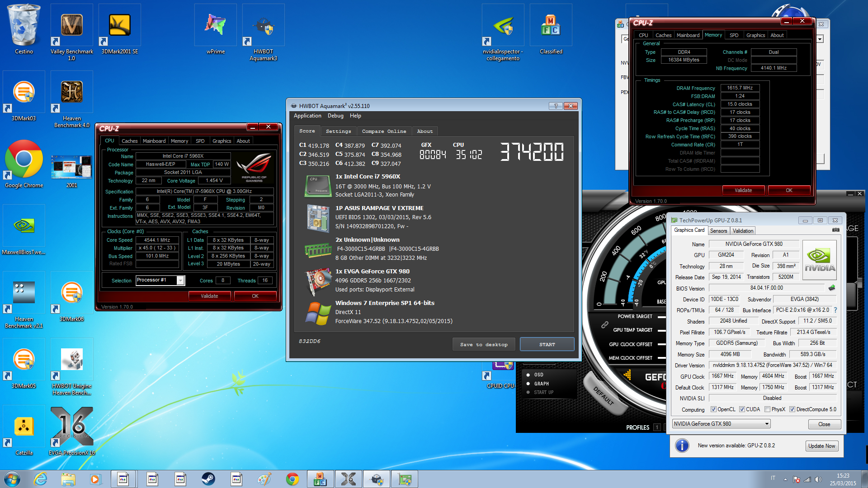Click OK in the memory CPU-Z window
This screenshot has width=868, height=488.
click(x=789, y=190)
